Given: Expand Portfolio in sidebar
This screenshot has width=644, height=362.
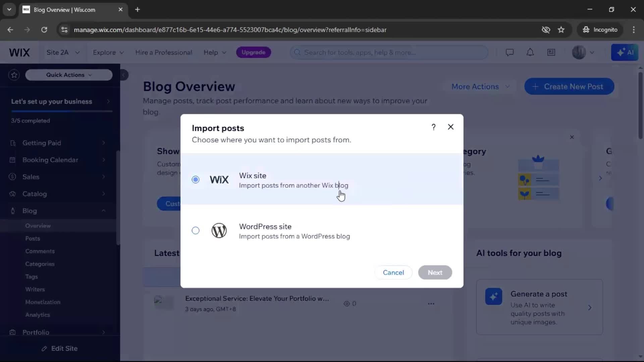Looking at the screenshot, I should 58,332.
